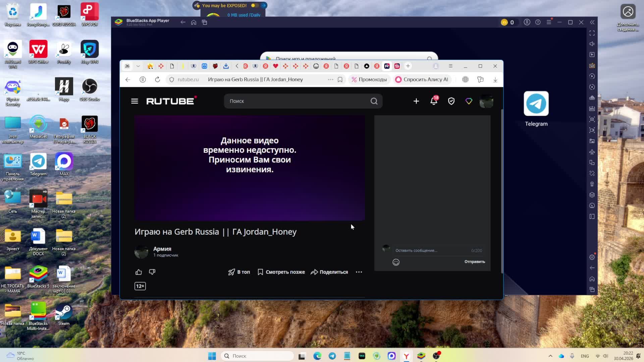The width and height of the screenshot is (644, 362).
Task: Open RUTUBE upload with the plus icon
Action: [416, 101]
